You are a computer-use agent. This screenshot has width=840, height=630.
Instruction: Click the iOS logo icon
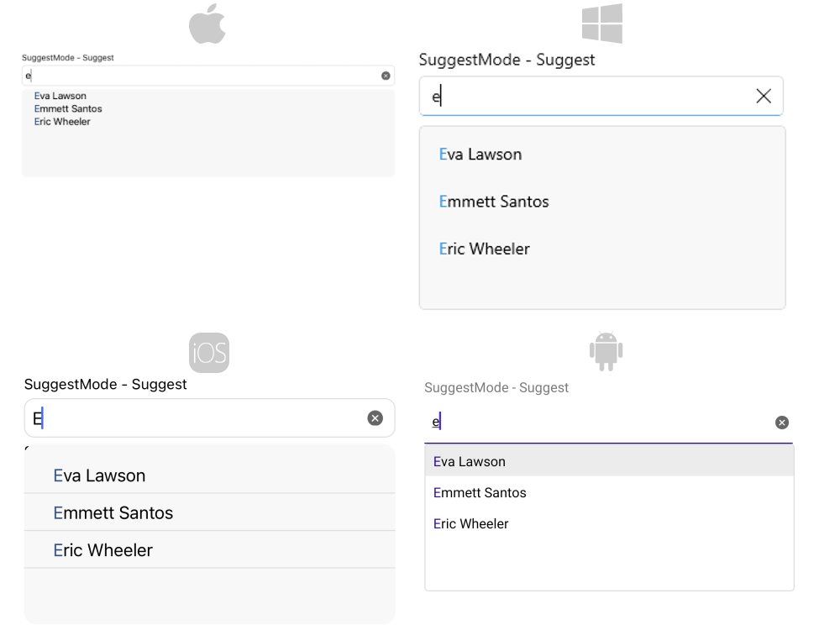(x=207, y=352)
